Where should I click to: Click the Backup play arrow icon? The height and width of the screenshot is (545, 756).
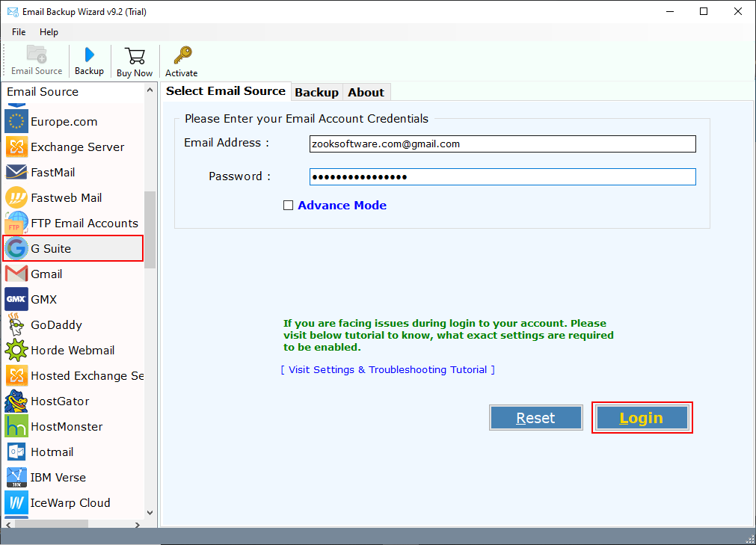pos(89,55)
